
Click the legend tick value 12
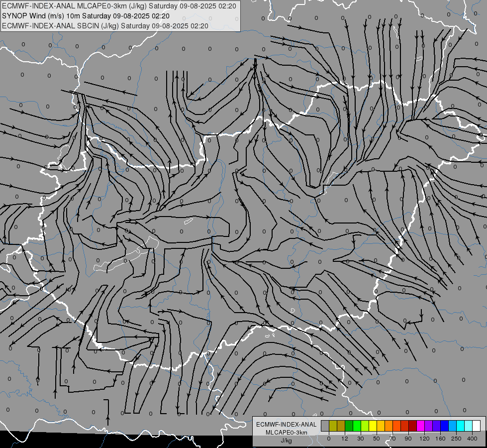[345, 439]
